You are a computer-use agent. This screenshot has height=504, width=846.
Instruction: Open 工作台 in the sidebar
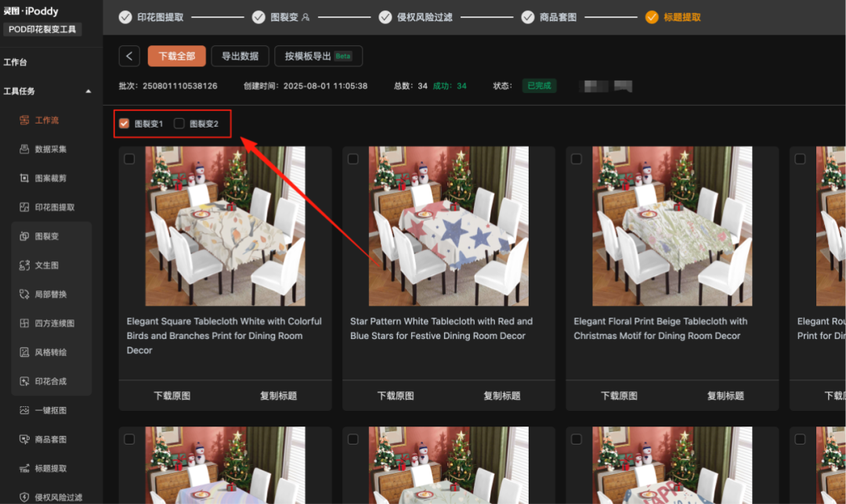tap(16, 63)
